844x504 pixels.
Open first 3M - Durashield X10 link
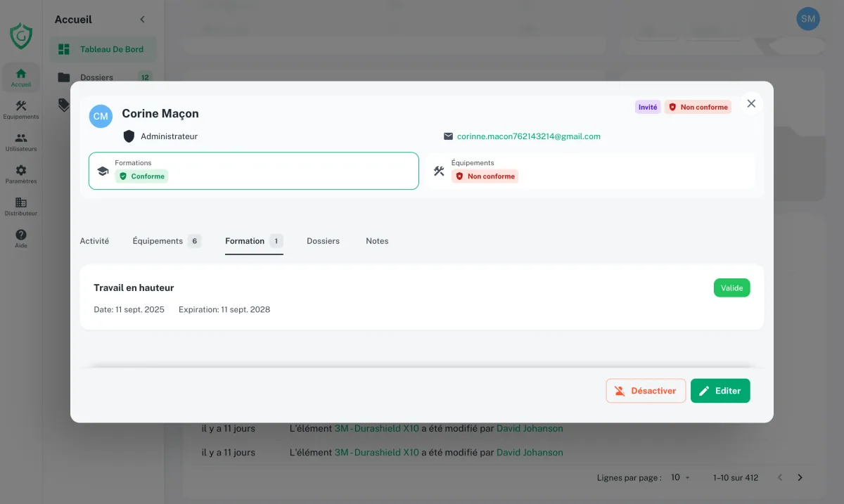coord(376,428)
